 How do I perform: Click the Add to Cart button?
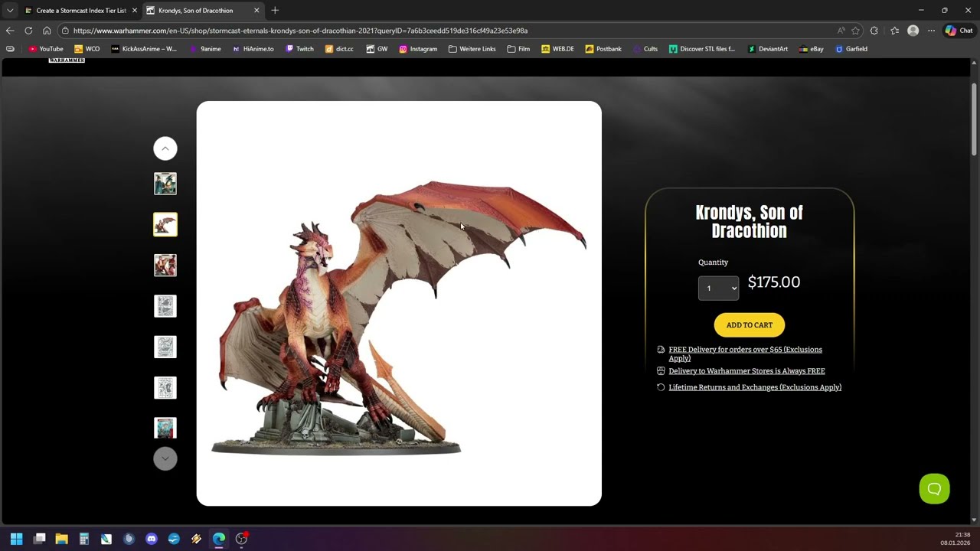click(750, 325)
